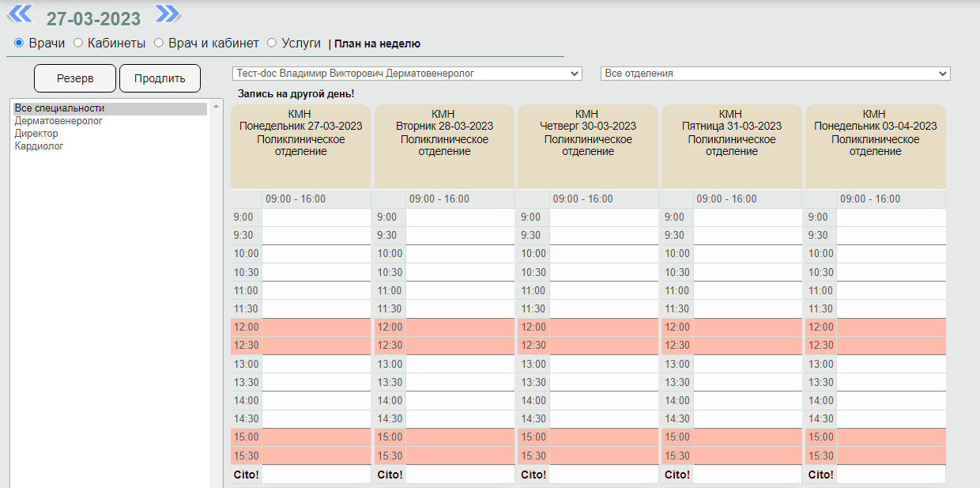980x488 pixels.
Task: Select the Кабинеты radio option
Action: click(x=78, y=44)
